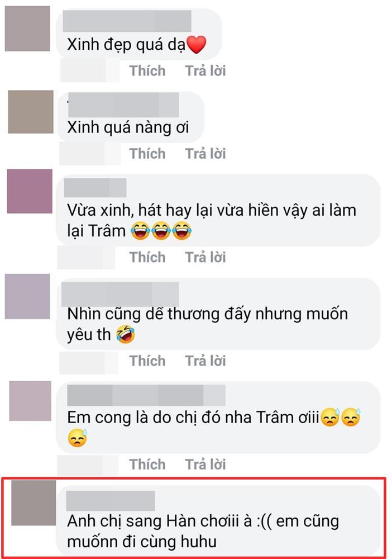Open avatar of "Xinh đẹp quá dạ" commenter
The height and width of the screenshot is (559, 392).
point(27,29)
